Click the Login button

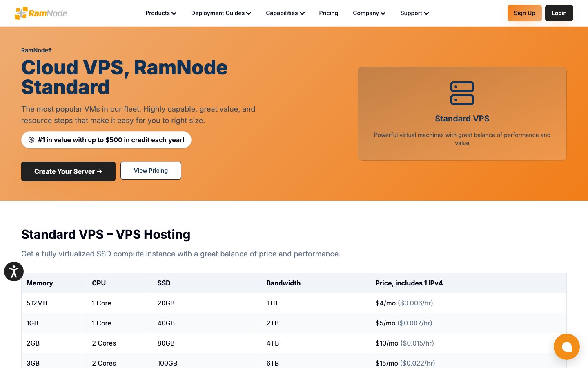click(x=559, y=13)
